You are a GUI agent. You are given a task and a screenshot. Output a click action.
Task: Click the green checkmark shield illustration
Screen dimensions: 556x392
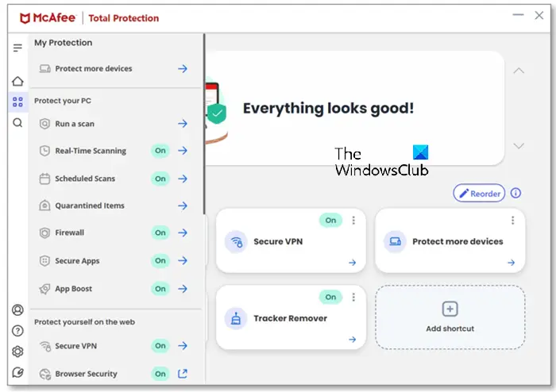click(217, 113)
